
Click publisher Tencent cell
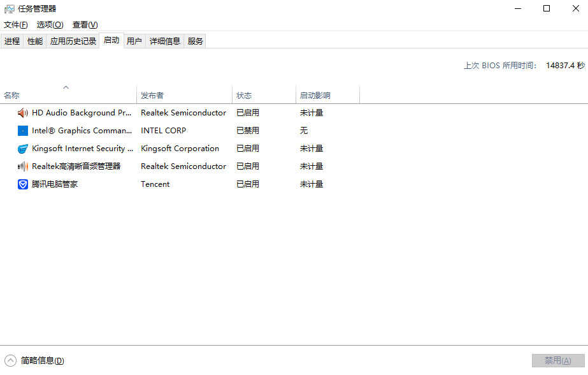pos(155,184)
